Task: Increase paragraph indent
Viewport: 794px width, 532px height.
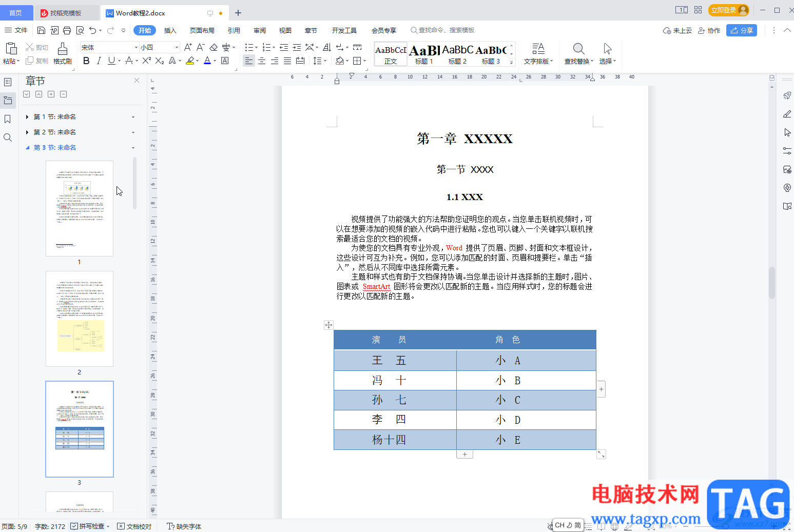Action: [x=297, y=47]
